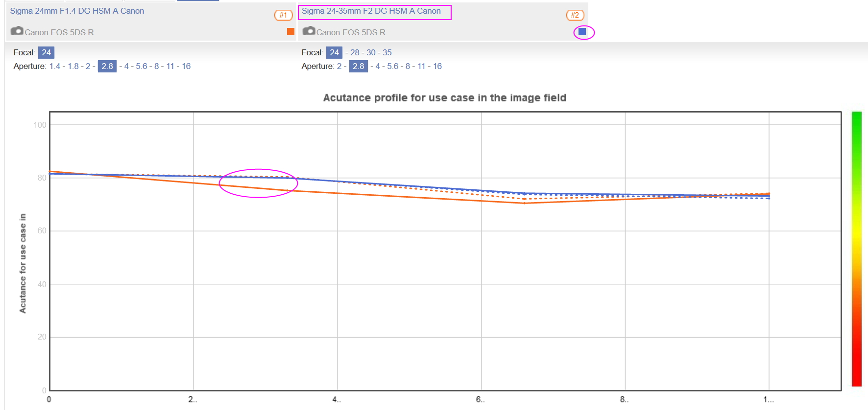
Task: Open Sigma 24-35mm F2 DG HSM A Canon link
Action: pos(371,11)
